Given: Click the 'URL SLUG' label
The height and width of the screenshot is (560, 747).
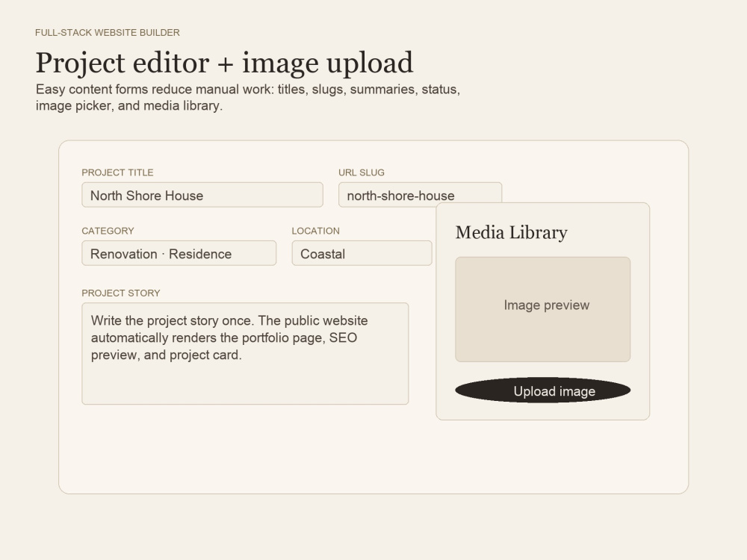Looking at the screenshot, I should click(361, 172).
